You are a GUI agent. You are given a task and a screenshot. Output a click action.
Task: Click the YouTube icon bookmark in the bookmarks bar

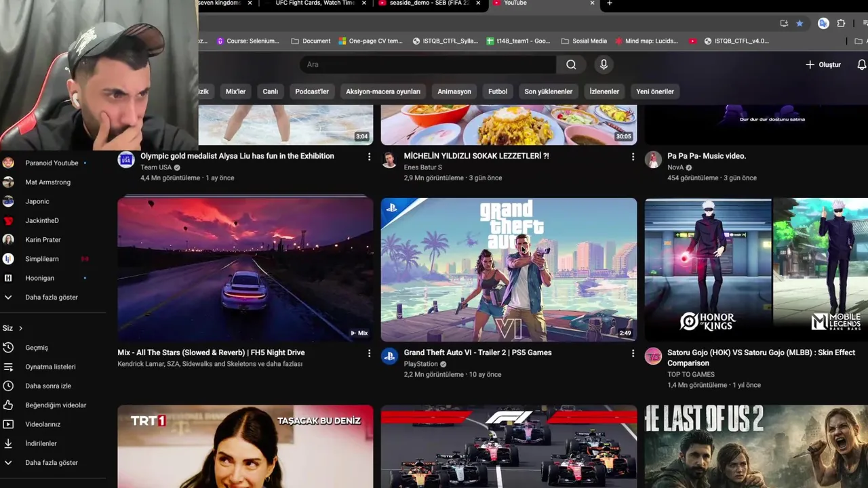click(692, 41)
